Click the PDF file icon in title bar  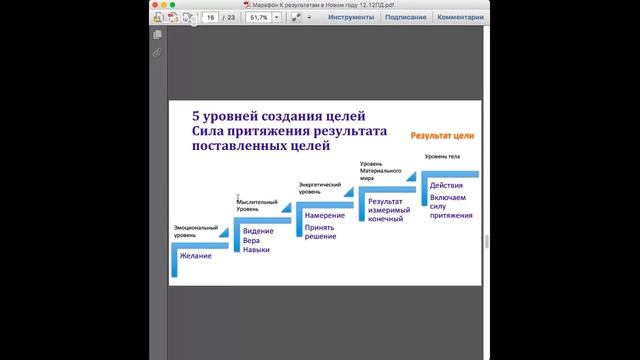tap(247, 5)
